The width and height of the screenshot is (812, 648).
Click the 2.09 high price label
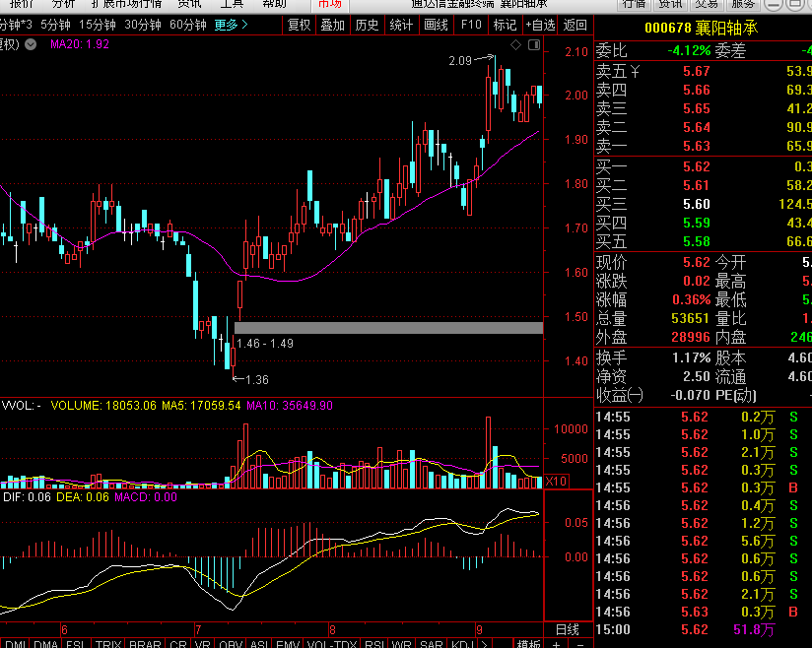pos(460,61)
